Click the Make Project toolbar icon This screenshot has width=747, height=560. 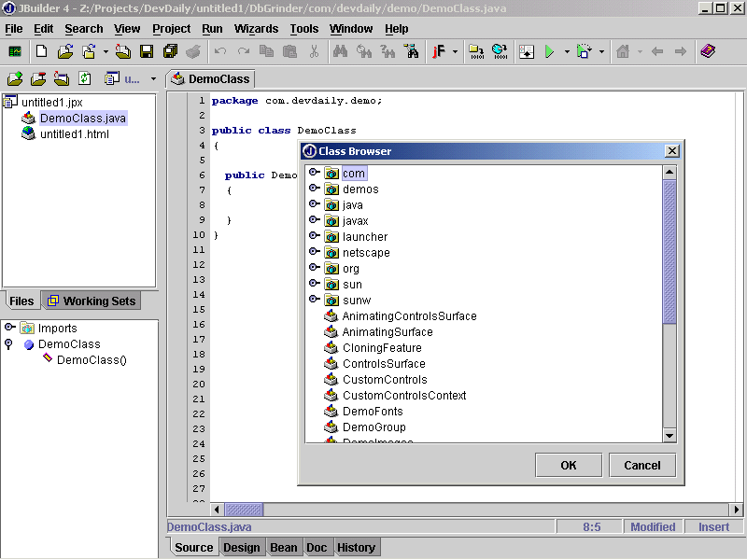(x=476, y=51)
